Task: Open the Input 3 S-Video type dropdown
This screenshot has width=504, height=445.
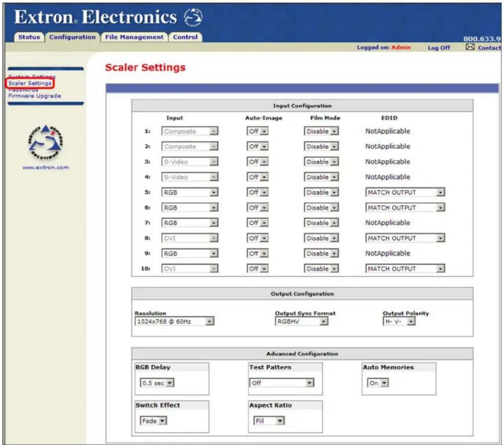Action: click(190, 161)
